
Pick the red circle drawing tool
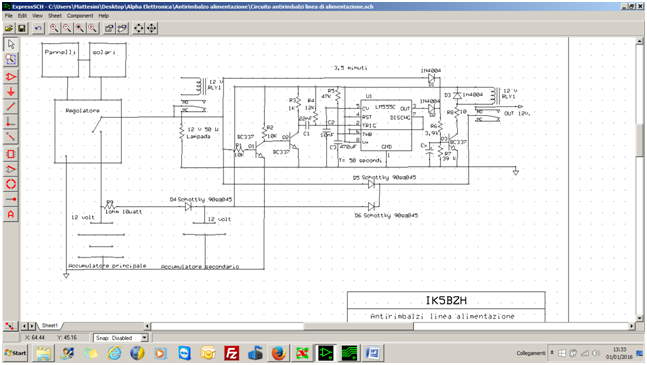click(x=11, y=184)
